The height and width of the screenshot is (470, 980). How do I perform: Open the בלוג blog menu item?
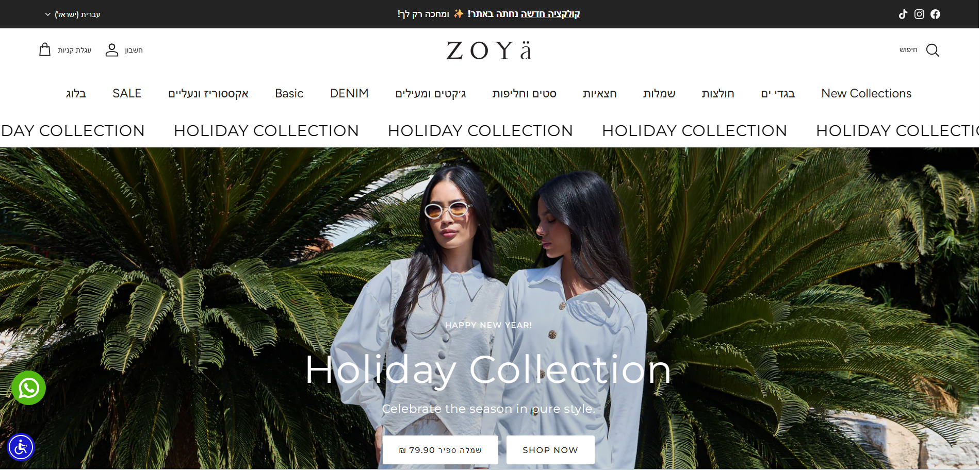point(76,93)
